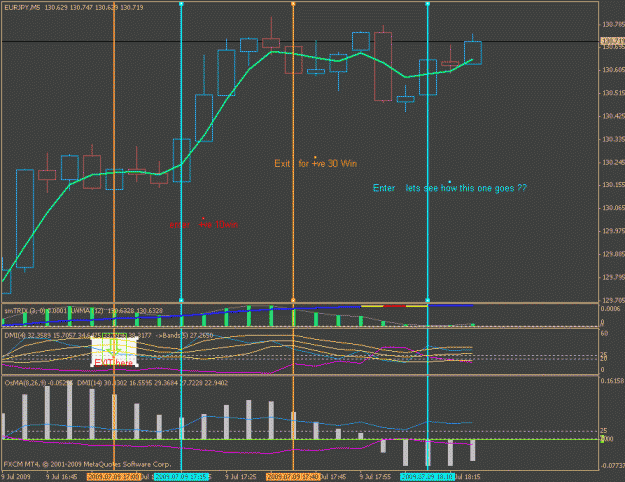Click the 129.885 price scale value
The image size is (625, 482).
point(613,254)
